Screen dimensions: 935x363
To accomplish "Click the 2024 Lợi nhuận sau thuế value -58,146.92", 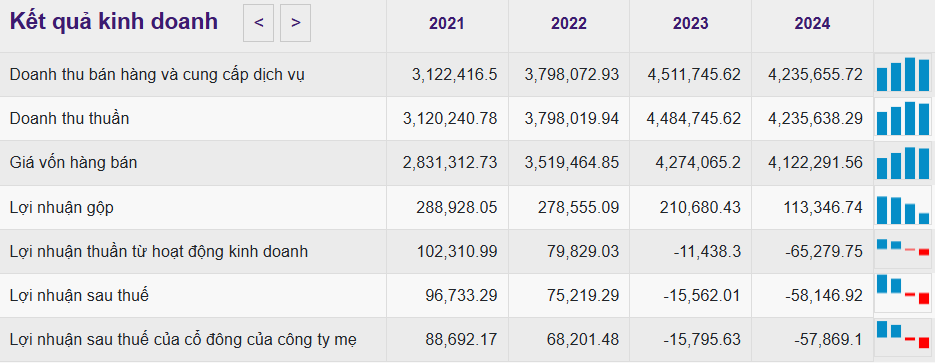I will click(823, 295).
